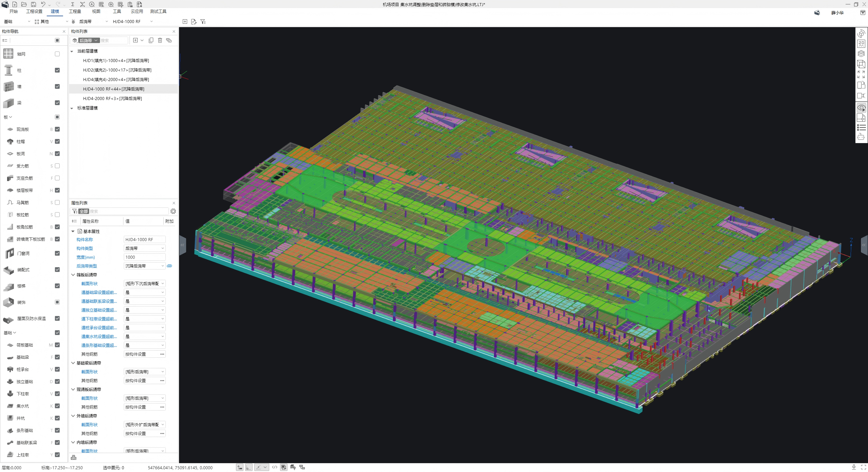Click the robot assistant icon
The width and height of the screenshot is (868, 472).
(x=861, y=137)
